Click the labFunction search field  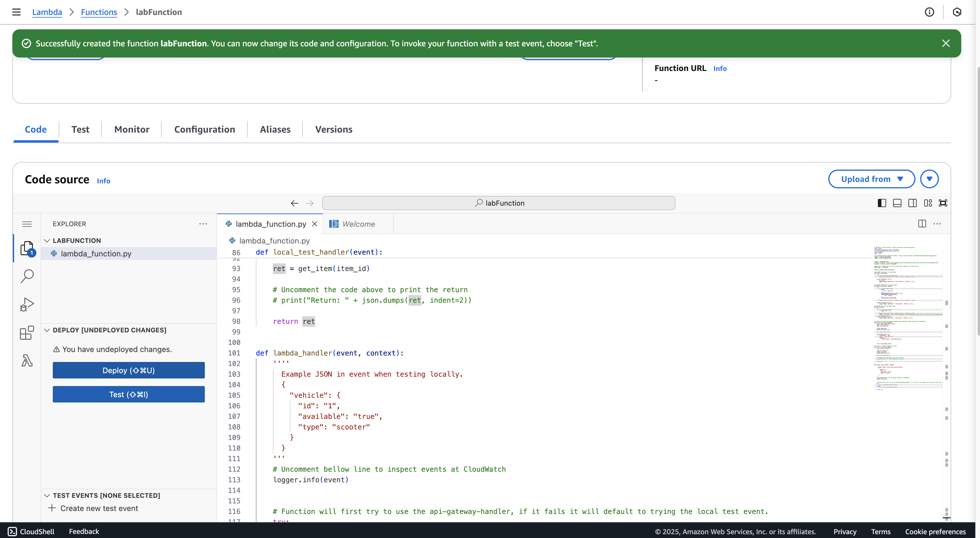pos(499,203)
